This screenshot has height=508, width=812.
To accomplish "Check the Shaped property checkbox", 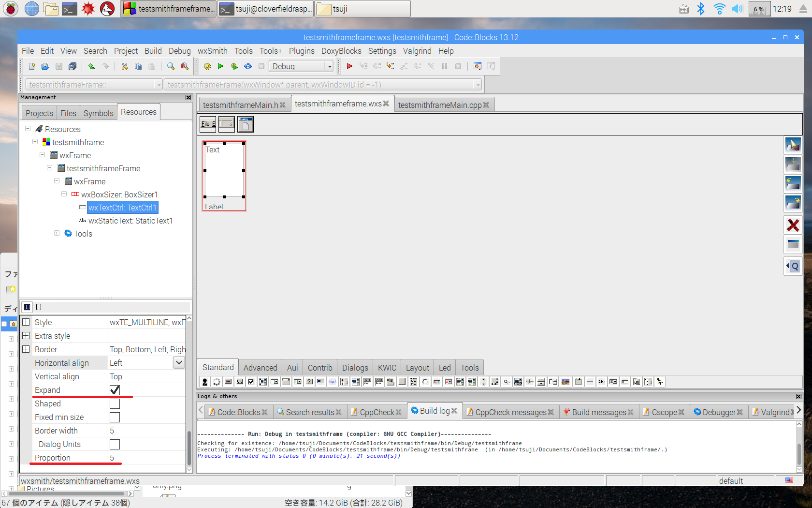I will tap(115, 403).
